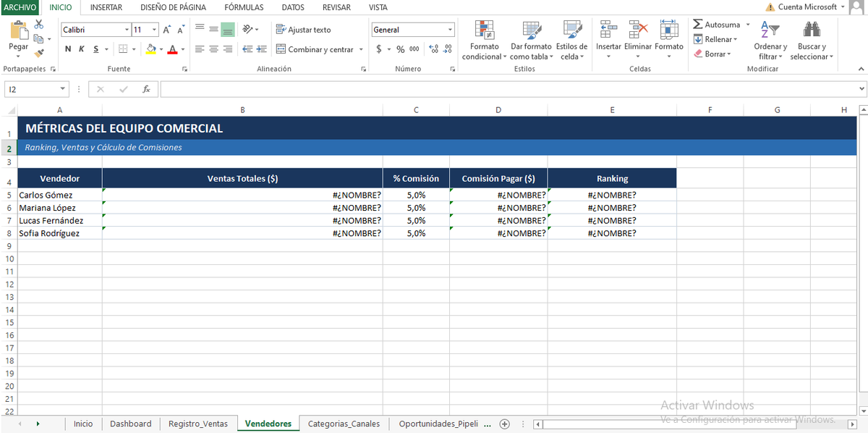
Task: Click the text Orientation icon
Action: (248, 29)
